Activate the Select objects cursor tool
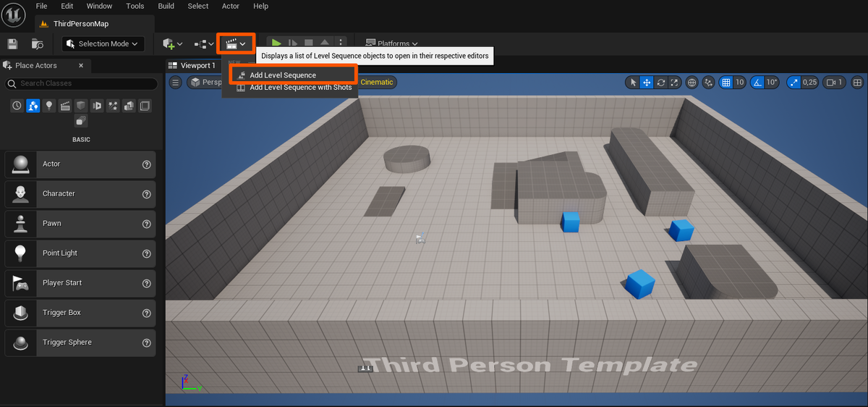 click(x=633, y=83)
